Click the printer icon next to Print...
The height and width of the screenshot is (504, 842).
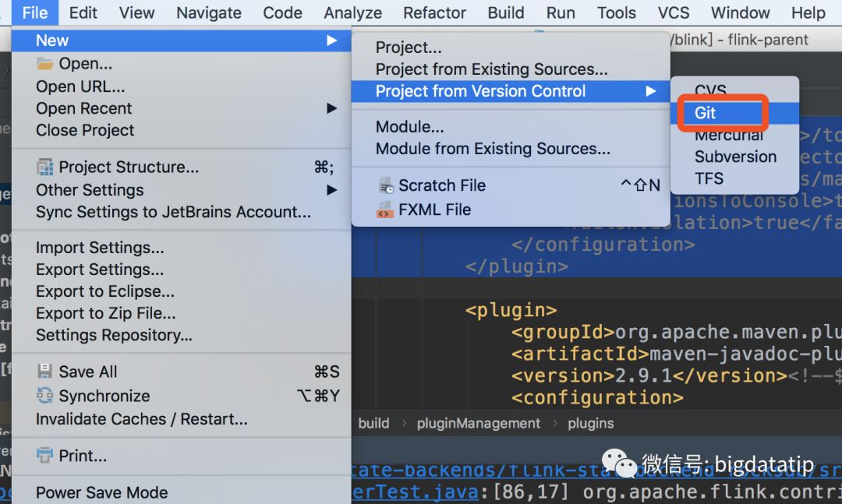pyautogui.click(x=44, y=456)
